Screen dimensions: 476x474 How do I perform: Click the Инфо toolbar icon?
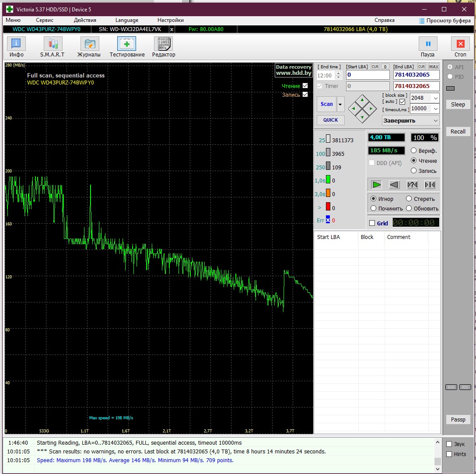[16, 44]
